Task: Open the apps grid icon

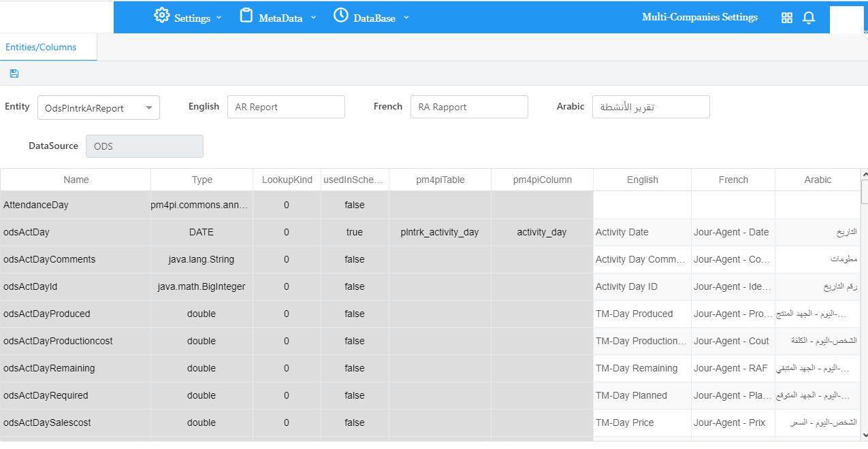Action: coord(787,18)
